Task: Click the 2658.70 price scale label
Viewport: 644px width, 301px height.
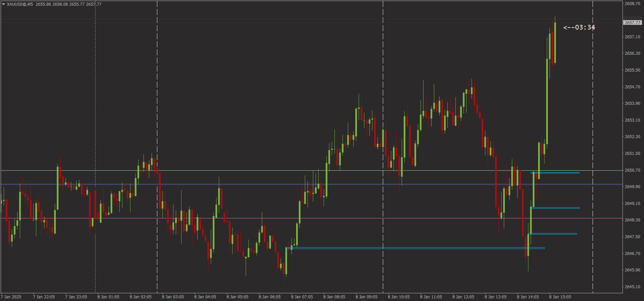Action: pos(632,4)
